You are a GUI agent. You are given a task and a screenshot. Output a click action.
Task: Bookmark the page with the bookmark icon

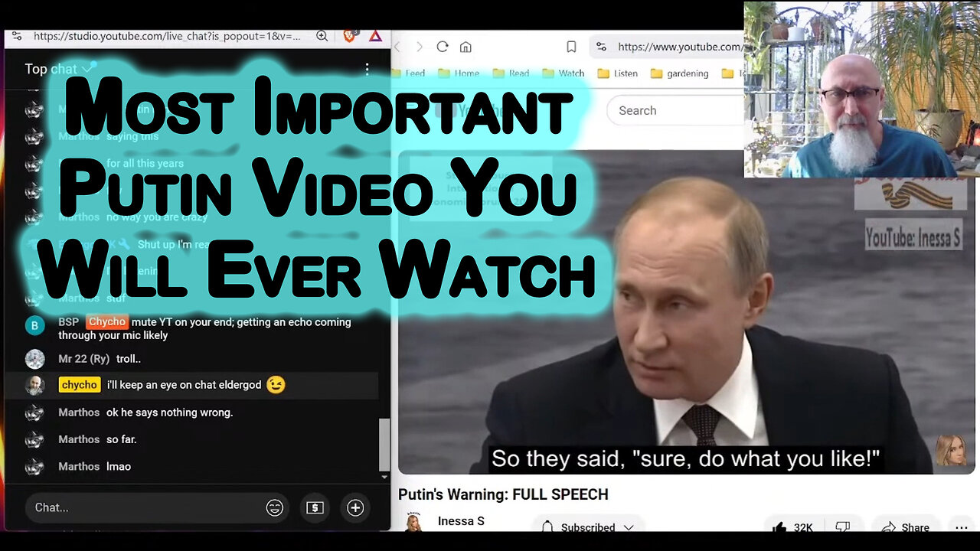(571, 47)
